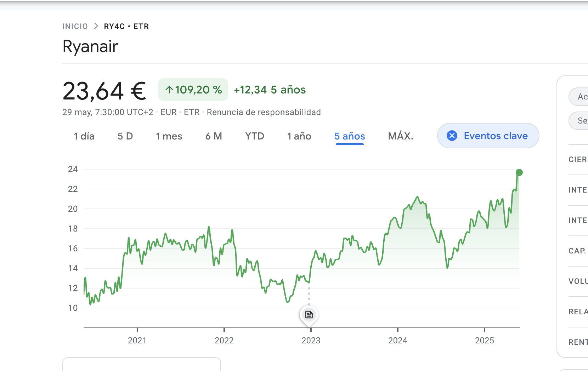Click the RENT row in side panel
The height and width of the screenshot is (371, 588).
coord(578,342)
